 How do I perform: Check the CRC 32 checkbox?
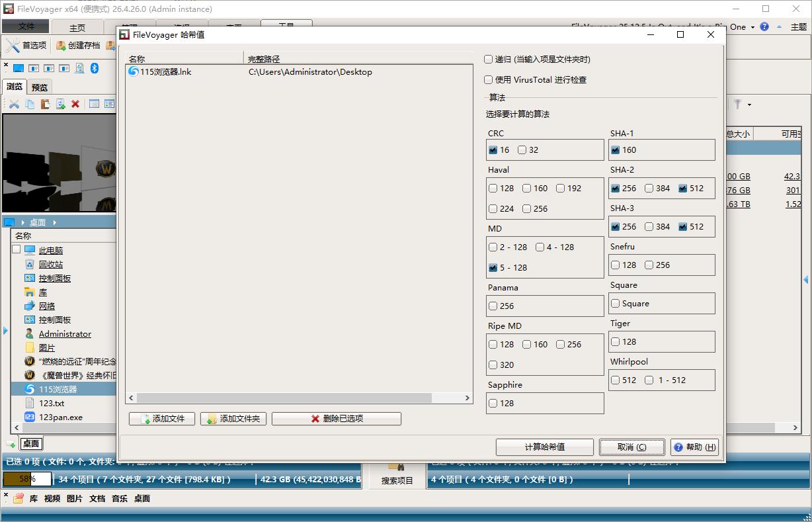(522, 150)
